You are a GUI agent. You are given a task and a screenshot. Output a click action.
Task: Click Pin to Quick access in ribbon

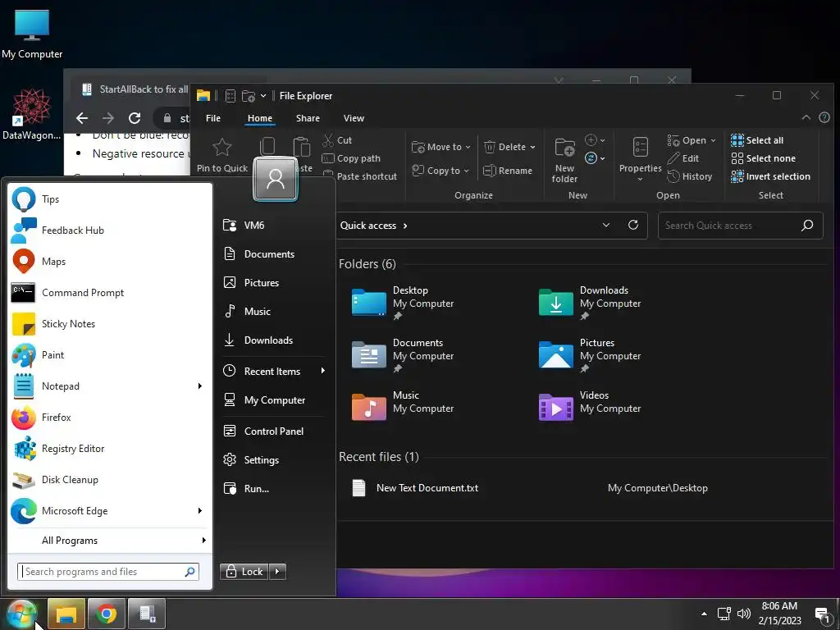point(221,155)
